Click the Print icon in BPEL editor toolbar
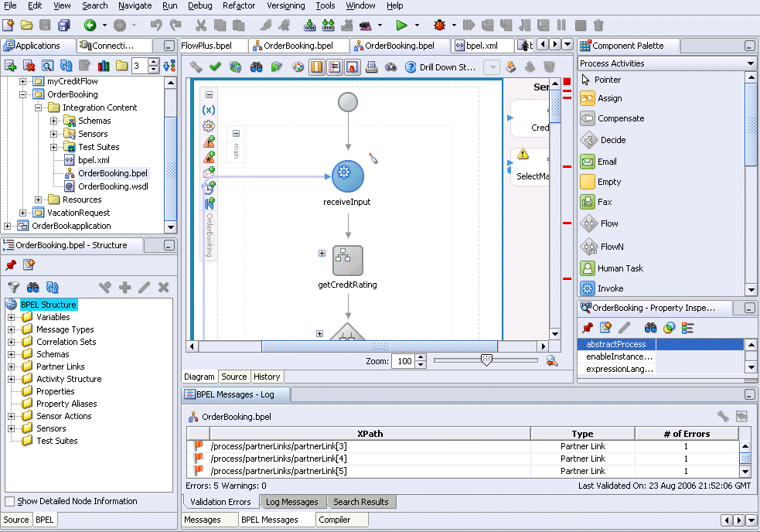This screenshot has height=532, width=760. coord(371,66)
